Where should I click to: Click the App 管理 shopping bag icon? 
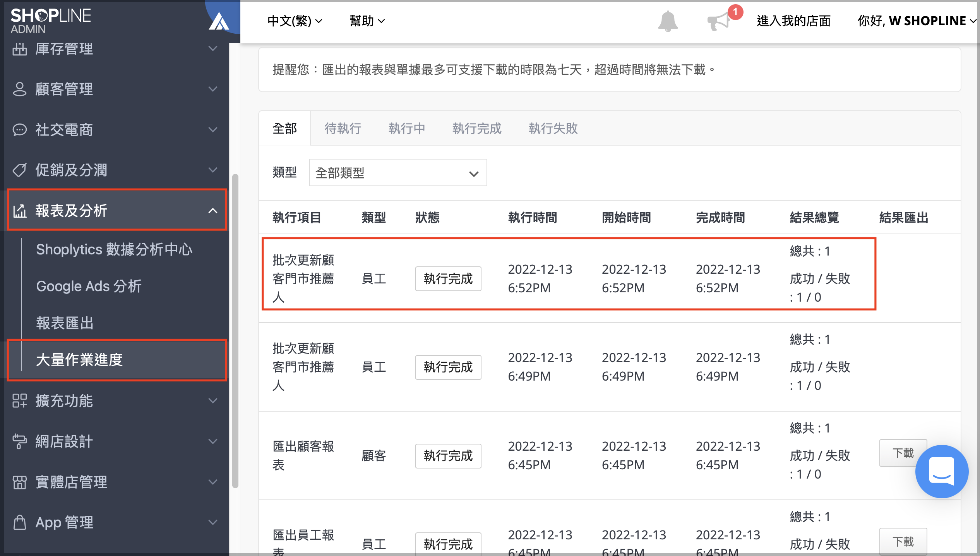click(x=19, y=522)
